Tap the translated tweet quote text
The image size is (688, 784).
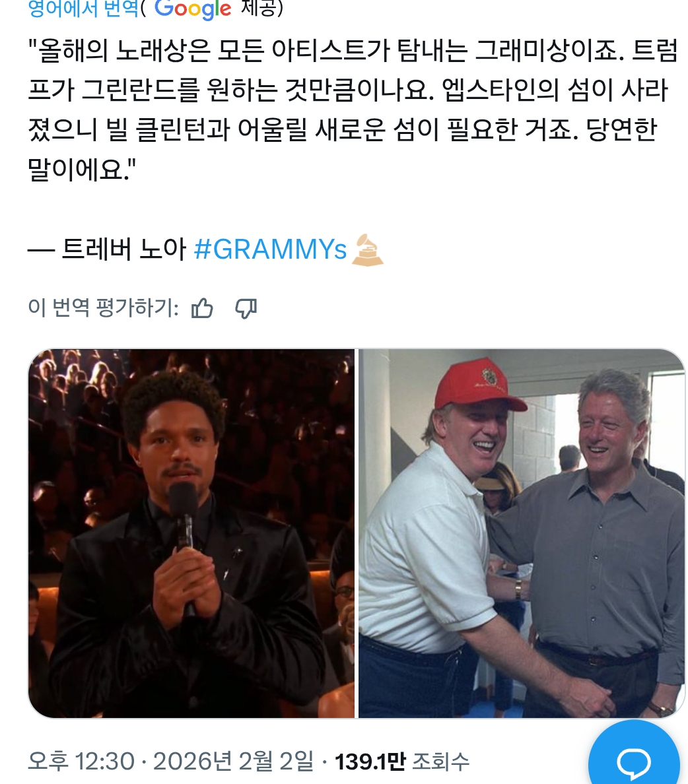click(x=353, y=110)
